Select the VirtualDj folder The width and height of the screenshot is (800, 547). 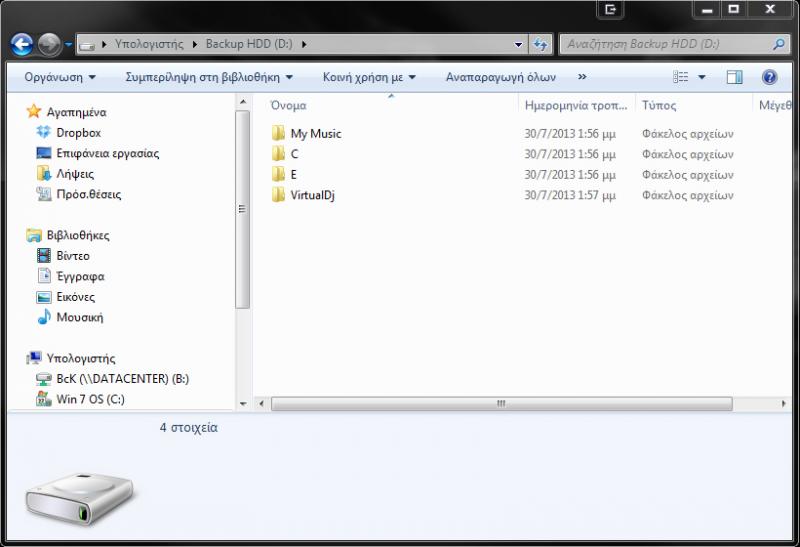(x=312, y=195)
